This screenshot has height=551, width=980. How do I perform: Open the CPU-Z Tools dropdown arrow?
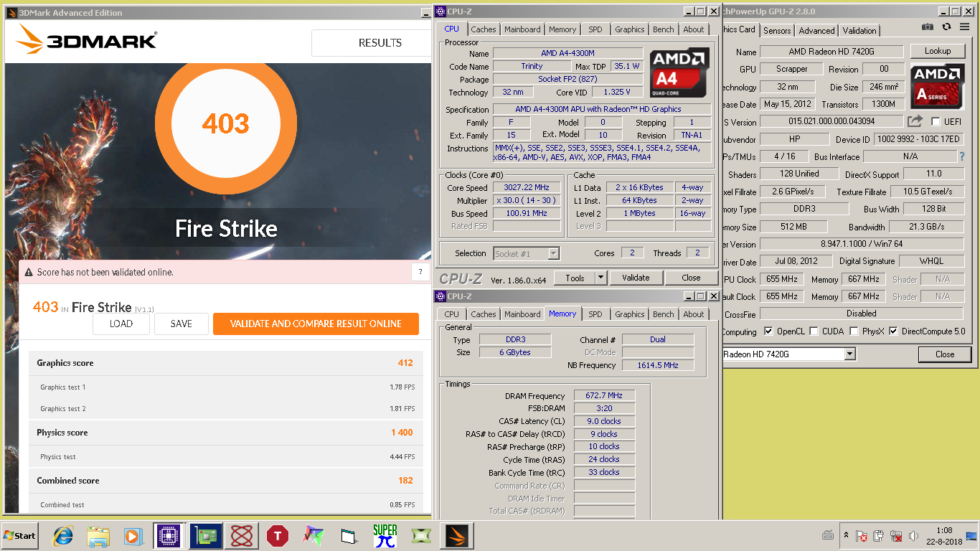600,278
